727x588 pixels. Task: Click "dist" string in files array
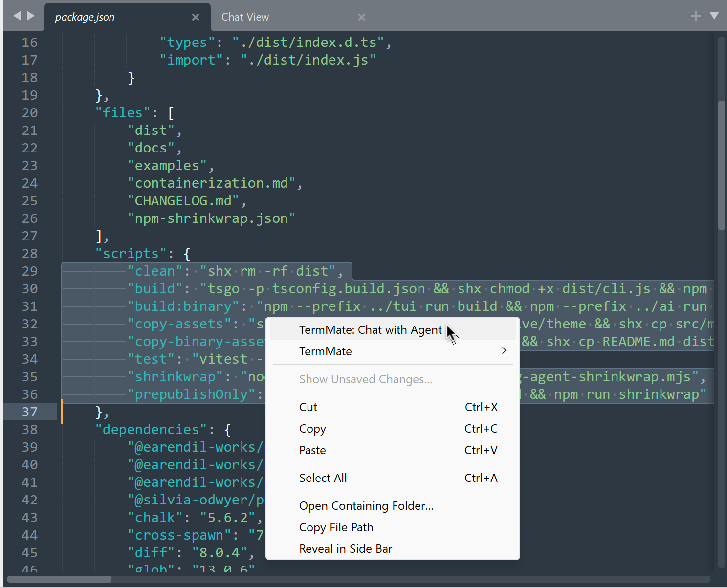[x=151, y=131]
